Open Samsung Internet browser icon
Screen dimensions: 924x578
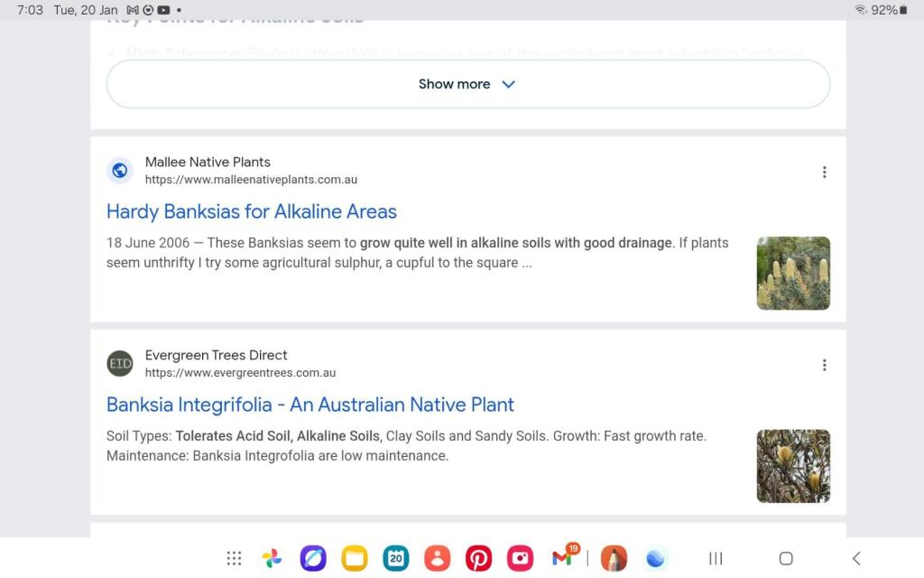click(313, 558)
